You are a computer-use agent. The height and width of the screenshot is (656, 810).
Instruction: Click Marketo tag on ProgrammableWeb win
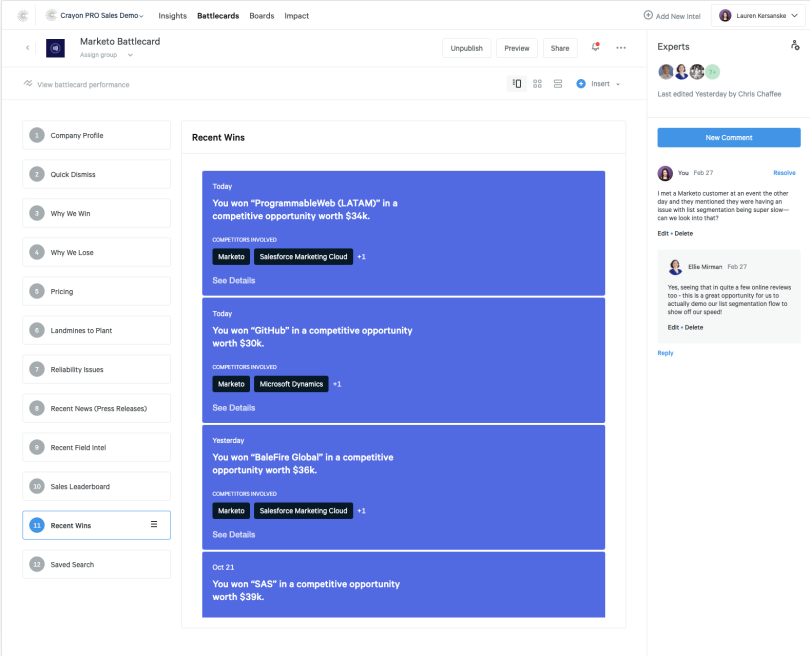coord(231,257)
